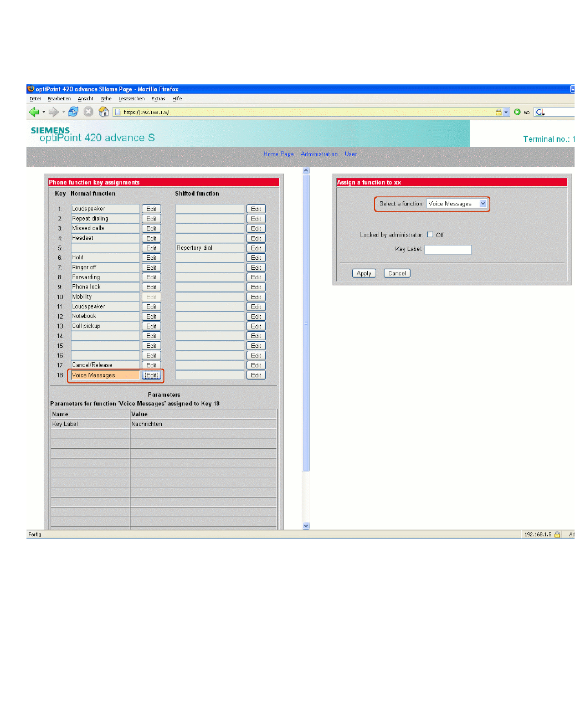Open the Bearbeiten menu

click(59, 99)
